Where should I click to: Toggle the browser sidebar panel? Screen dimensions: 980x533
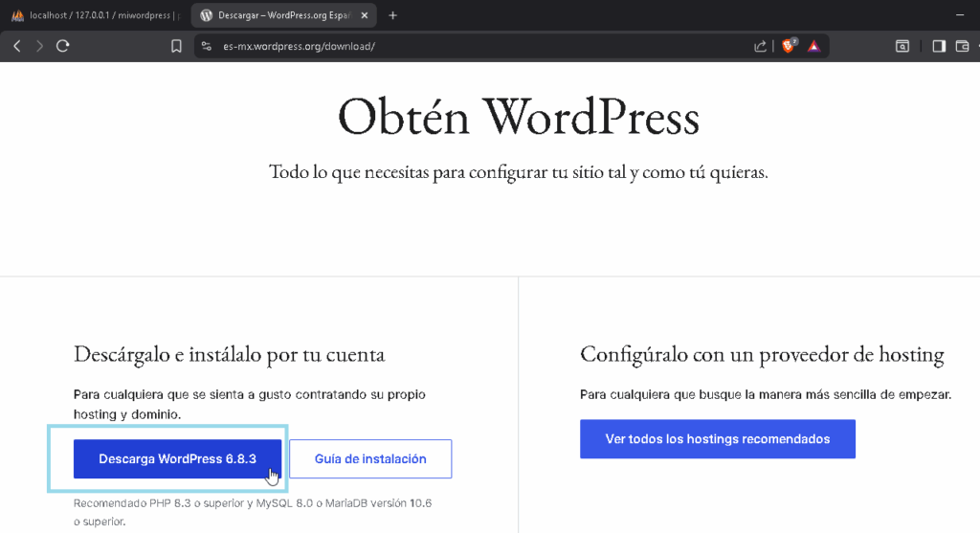[x=939, y=46]
